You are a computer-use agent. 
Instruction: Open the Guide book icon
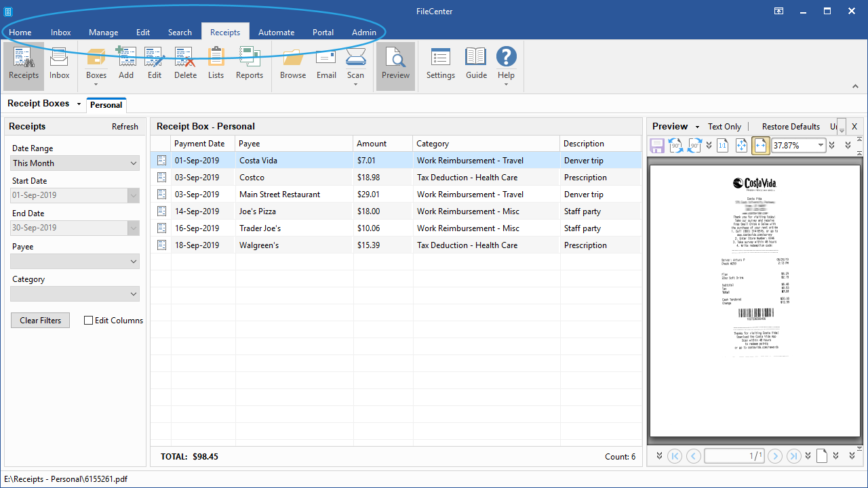coord(476,64)
